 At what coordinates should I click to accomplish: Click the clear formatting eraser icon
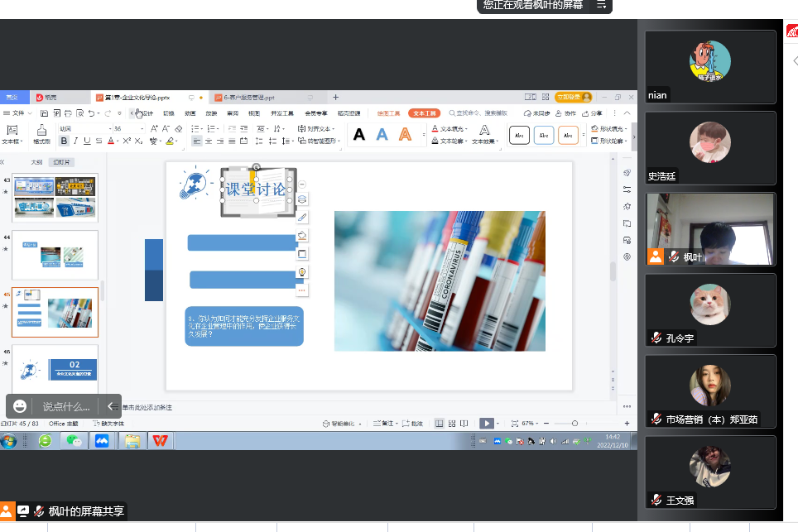coord(178,129)
